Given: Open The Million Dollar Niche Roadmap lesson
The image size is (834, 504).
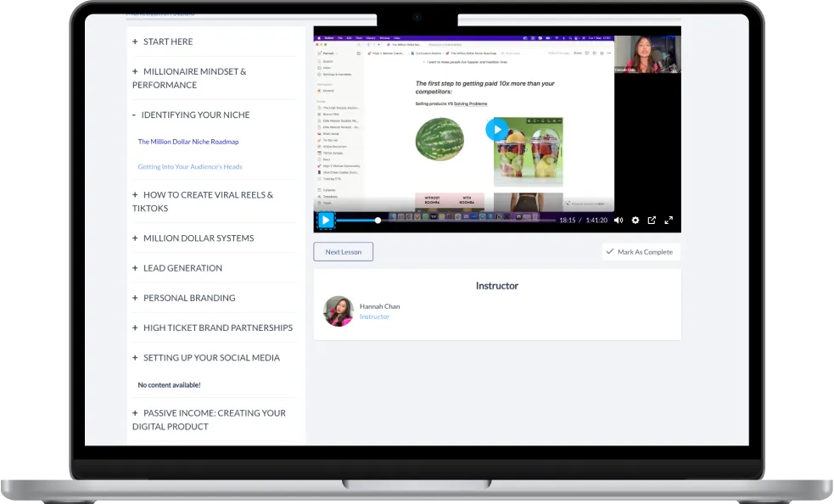Looking at the screenshot, I should click(x=188, y=142).
